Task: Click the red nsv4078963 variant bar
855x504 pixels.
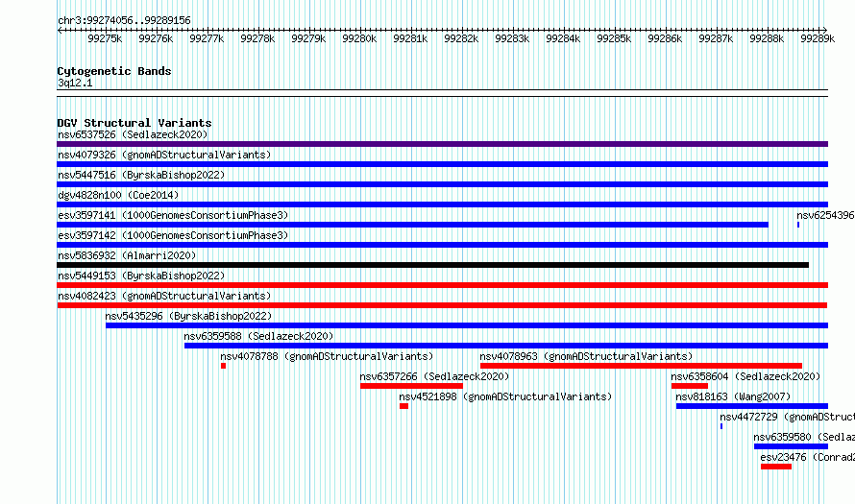Action: (x=642, y=366)
